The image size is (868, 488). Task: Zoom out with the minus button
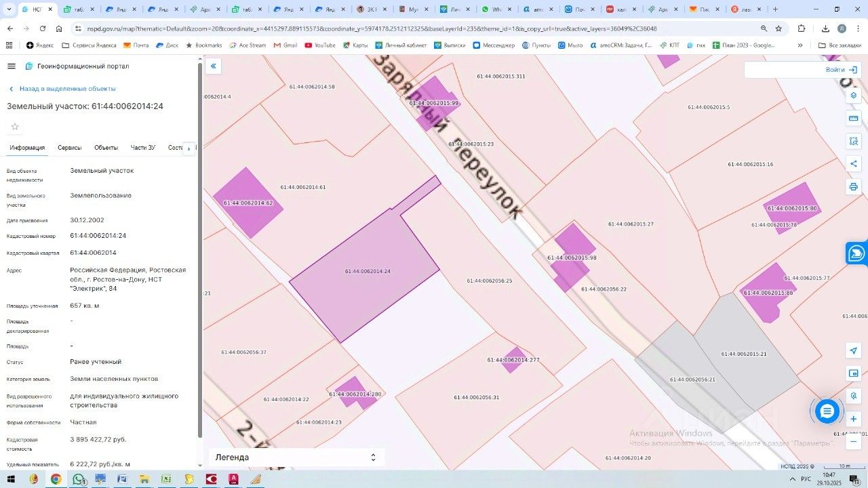(854, 441)
